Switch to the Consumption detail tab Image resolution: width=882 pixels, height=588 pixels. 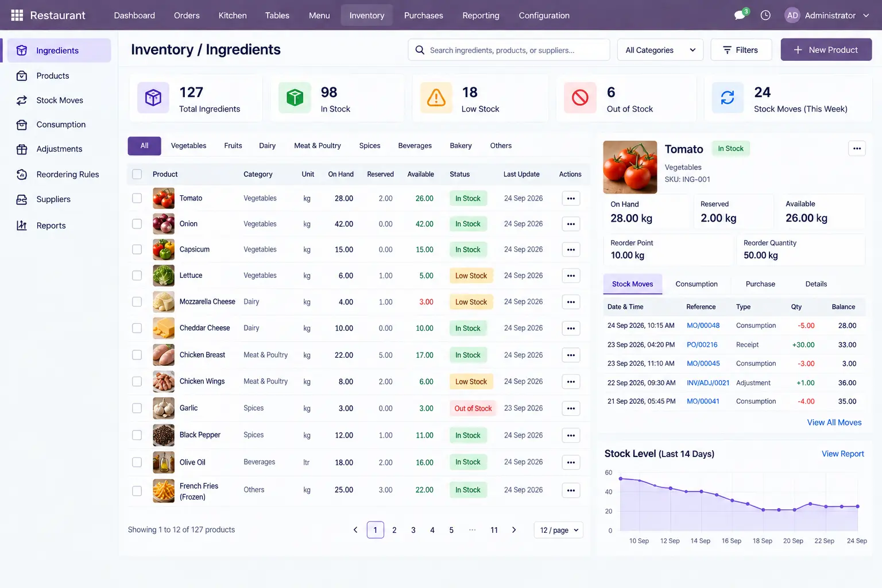coord(697,284)
